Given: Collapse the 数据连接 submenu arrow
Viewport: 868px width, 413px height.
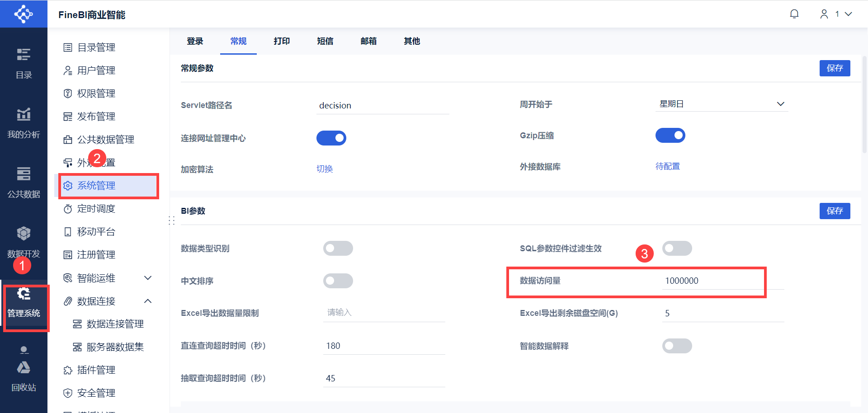Looking at the screenshot, I should [x=148, y=301].
